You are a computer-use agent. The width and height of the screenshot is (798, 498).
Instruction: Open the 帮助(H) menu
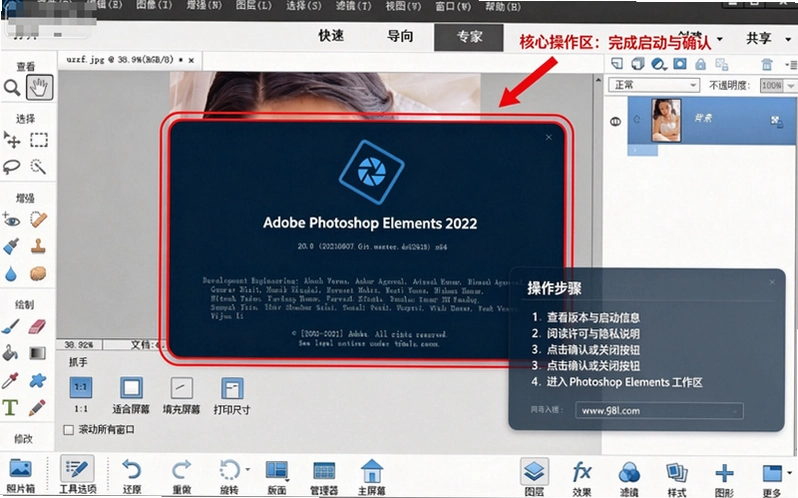(503, 6)
